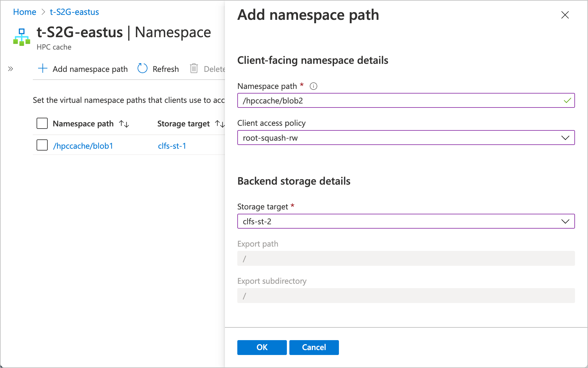Screen dimensions: 588x368
Task: Click the Delete trash icon
Action: (194, 68)
